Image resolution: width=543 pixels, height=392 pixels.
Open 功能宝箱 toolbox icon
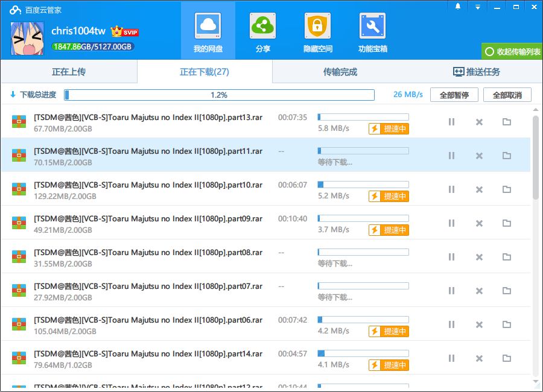click(x=372, y=26)
